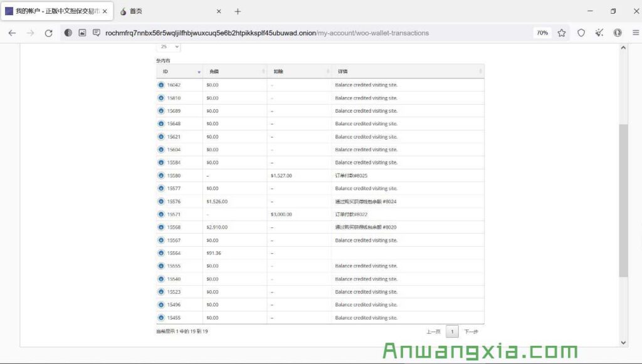Screen dimensions: 642x364
Task: Expand row details for transaction 15689
Action: pos(161,111)
